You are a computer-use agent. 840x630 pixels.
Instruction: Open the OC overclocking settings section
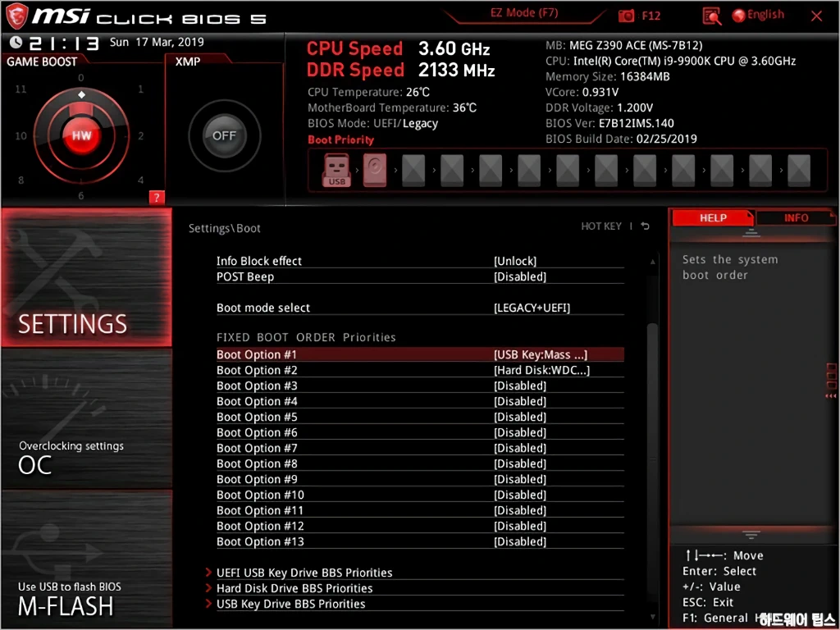[86, 418]
